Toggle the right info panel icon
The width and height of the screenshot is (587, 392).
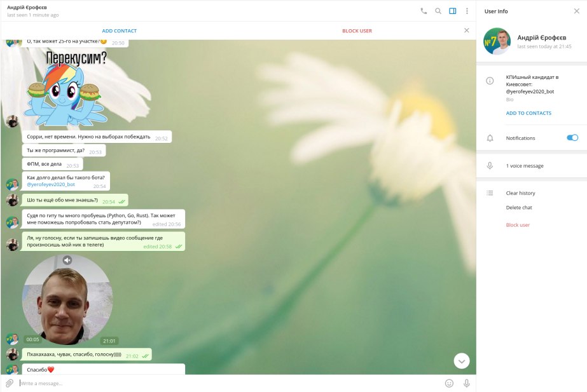coord(453,11)
